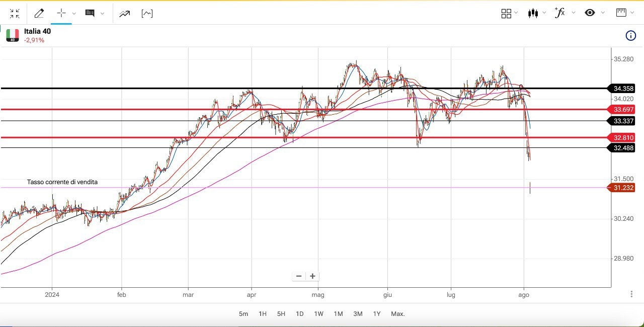This screenshot has width=644, height=327.
Task: Click the Italia 40 instrument name
Action: [x=37, y=31]
